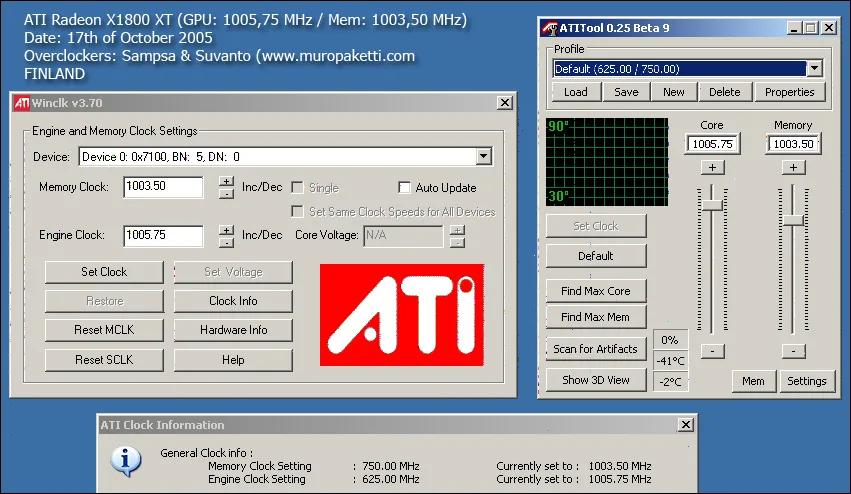Image resolution: width=851 pixels, height=494 pixels.
Task: Start Scan for Artifacts
Action: coord(596,349)
